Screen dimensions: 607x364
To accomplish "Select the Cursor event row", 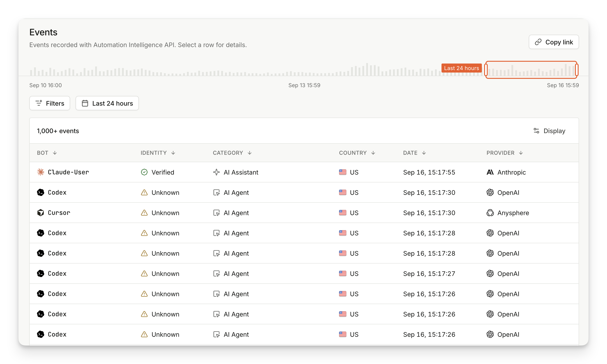I will coord(304,213).
